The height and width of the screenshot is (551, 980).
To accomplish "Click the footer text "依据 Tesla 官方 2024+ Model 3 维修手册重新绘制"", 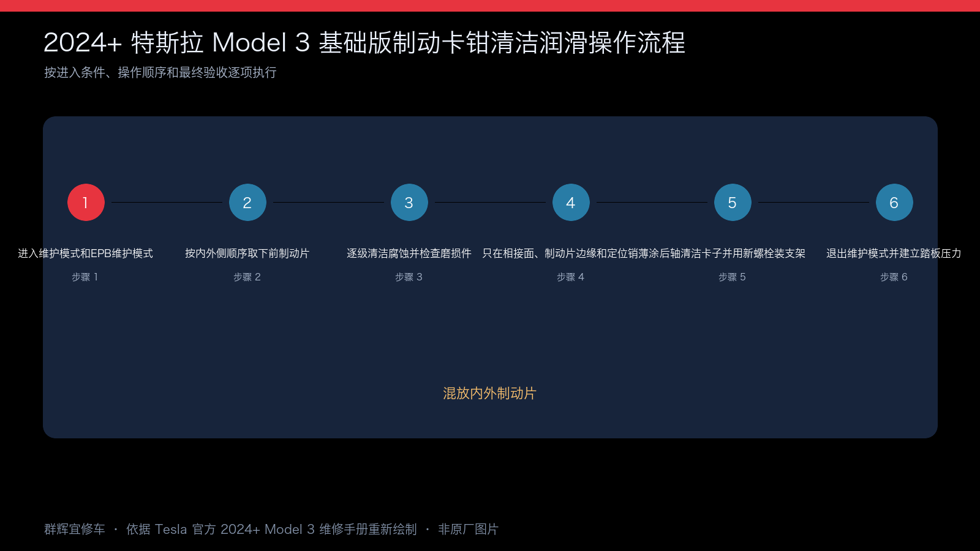I will 271,529.
